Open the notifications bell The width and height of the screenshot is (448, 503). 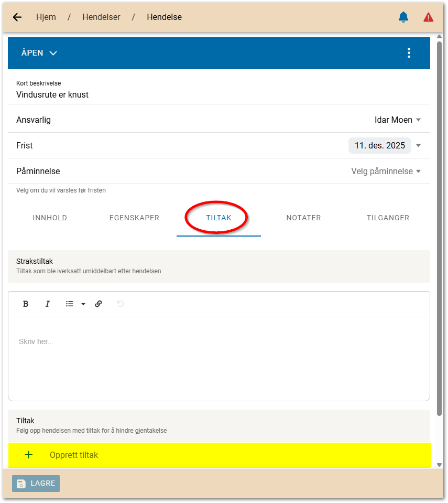click(x=403, y=17)
